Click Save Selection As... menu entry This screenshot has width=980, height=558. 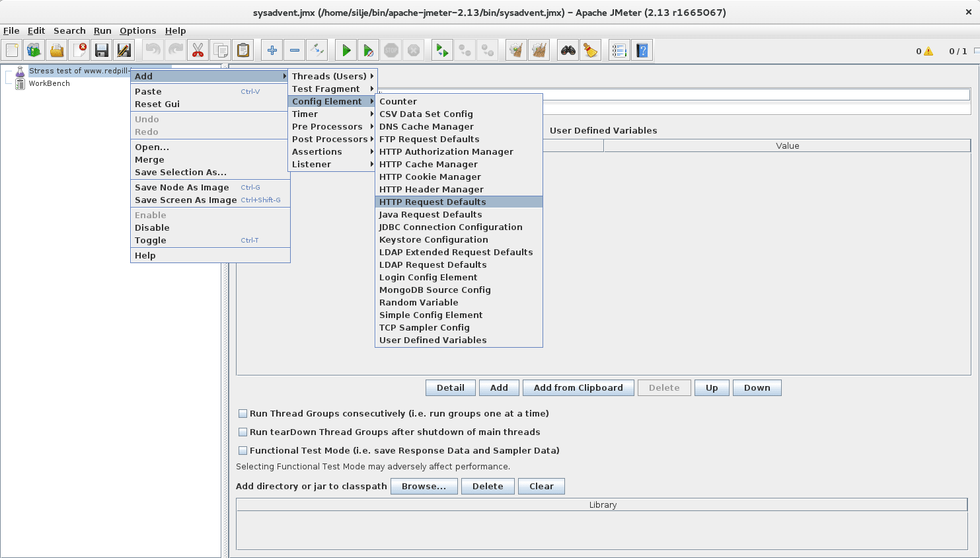pyautogui.click(x=210, y=172)
